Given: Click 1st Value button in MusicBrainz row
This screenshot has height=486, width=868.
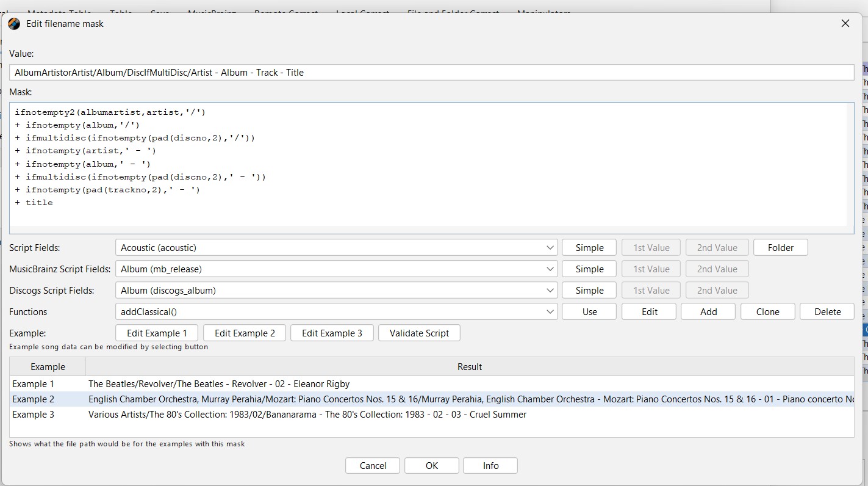Looking at the screenshot, I should [651, 269].
